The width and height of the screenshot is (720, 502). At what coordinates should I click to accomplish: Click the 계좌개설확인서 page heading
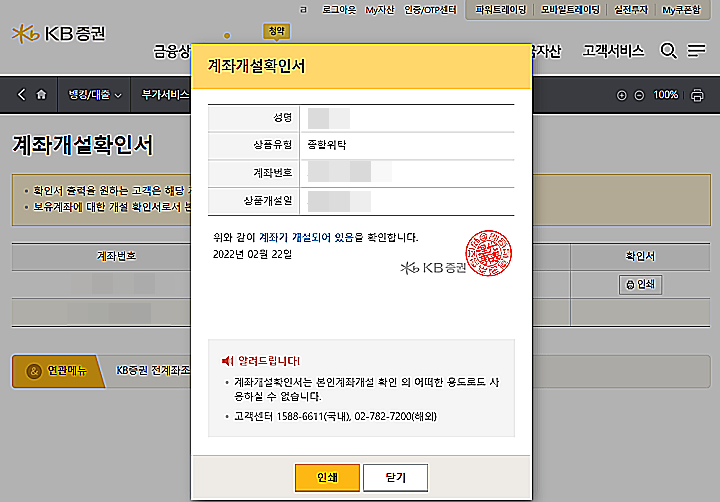click(83, 145)
